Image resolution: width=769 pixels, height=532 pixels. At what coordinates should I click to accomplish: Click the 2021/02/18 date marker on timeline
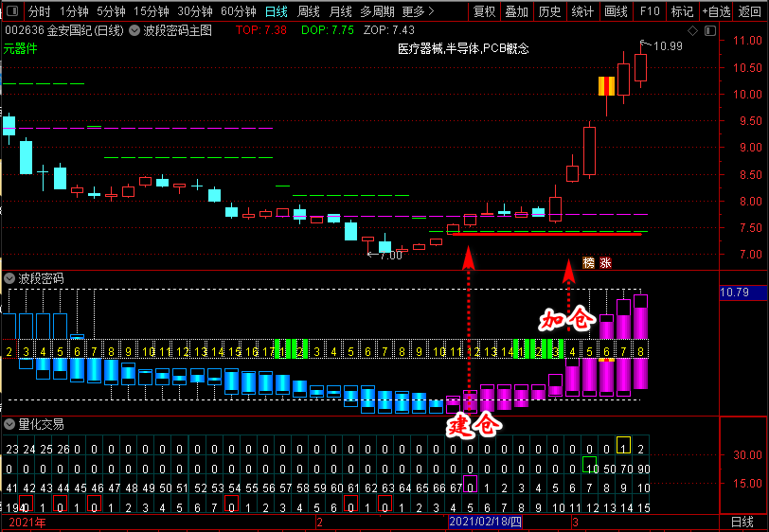(485, 522)
